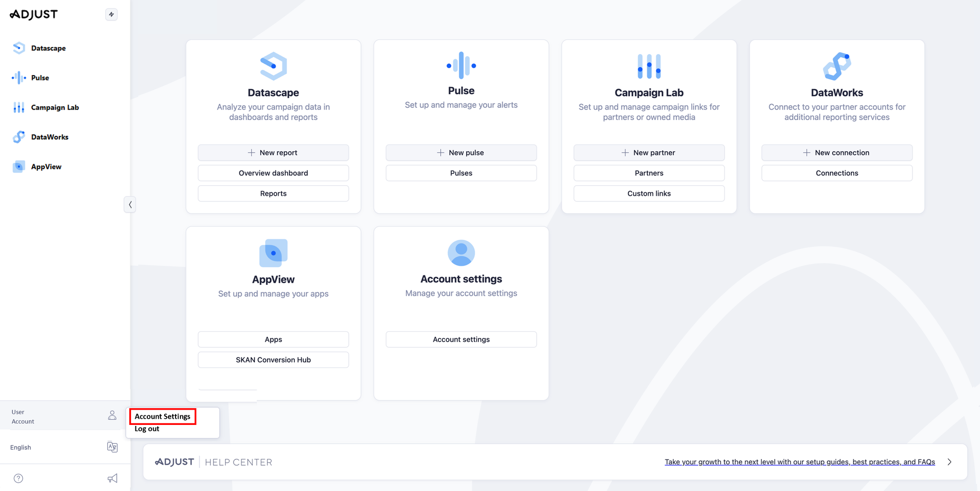Click the large Pulse card icon

461,65
